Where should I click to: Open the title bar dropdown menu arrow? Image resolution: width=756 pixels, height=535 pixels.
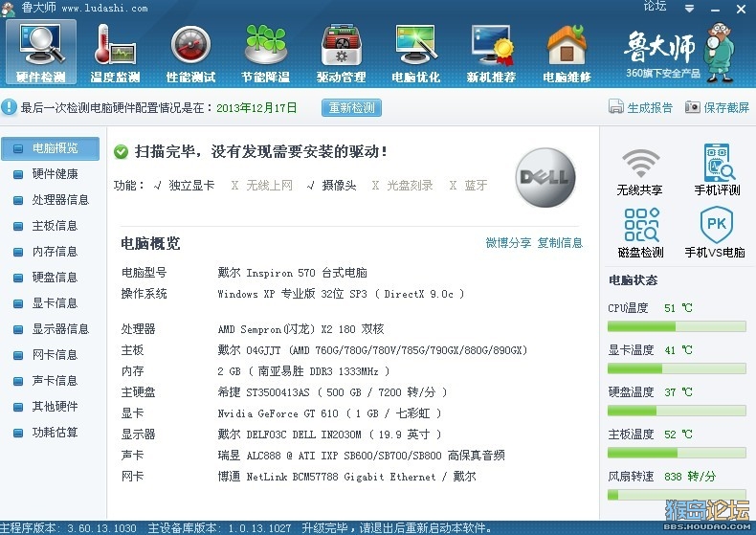(689, 9)
